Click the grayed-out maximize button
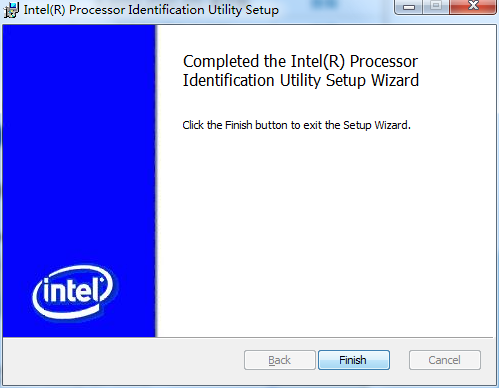Viewport: 499px width, 388px height. (436, 7)
